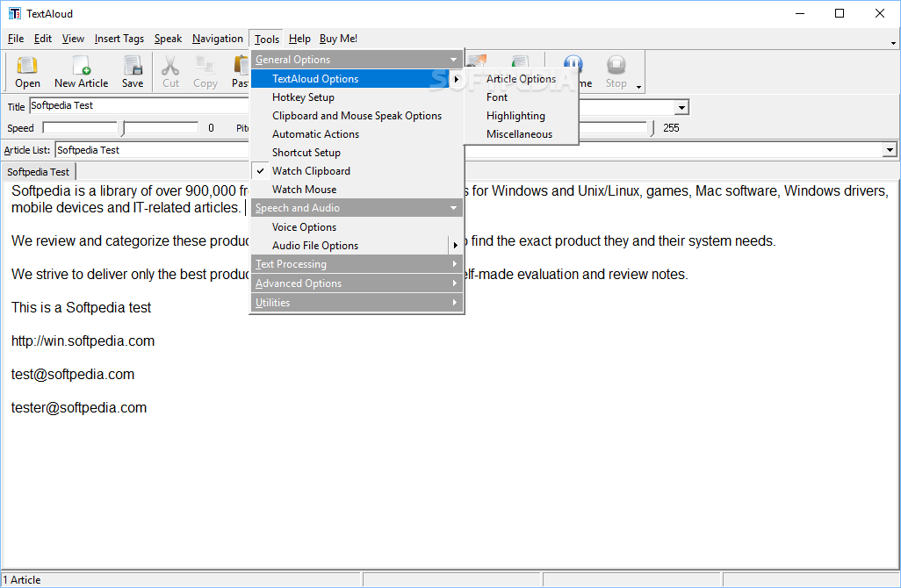Select Font in the submenu
This screenshot has height=588, width=901.
pos(521,97)
